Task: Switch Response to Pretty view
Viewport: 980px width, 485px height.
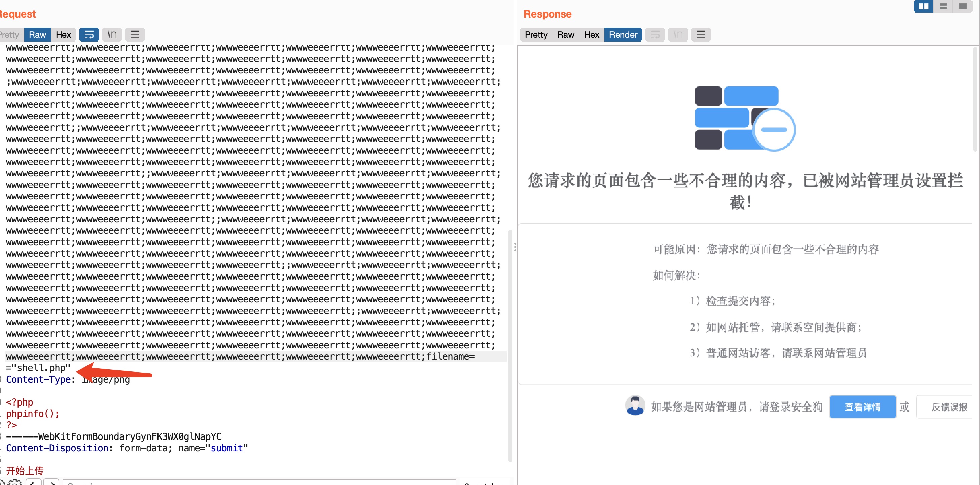Action: tap(536, 35)
